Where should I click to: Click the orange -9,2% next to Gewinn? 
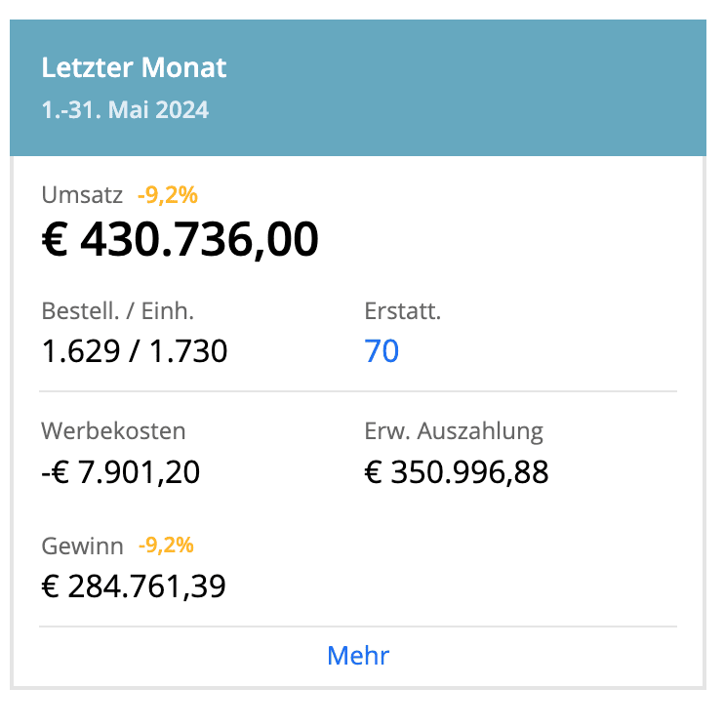click(166, 546)
